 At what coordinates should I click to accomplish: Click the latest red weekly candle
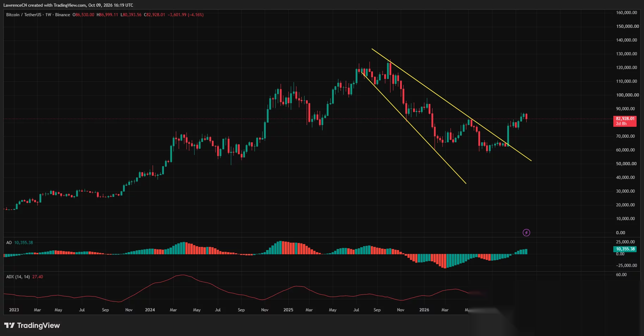pos(526,117)
